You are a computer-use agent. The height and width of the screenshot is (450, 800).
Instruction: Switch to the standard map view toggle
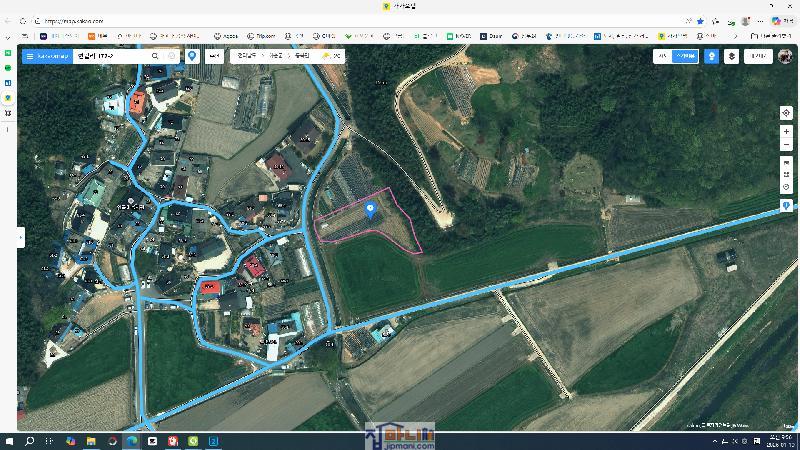(661, 57)
